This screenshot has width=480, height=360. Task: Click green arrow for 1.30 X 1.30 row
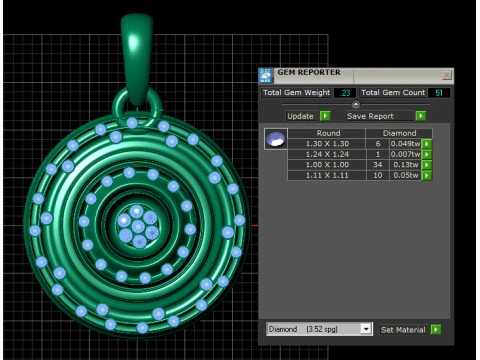(x=427, y=144)
